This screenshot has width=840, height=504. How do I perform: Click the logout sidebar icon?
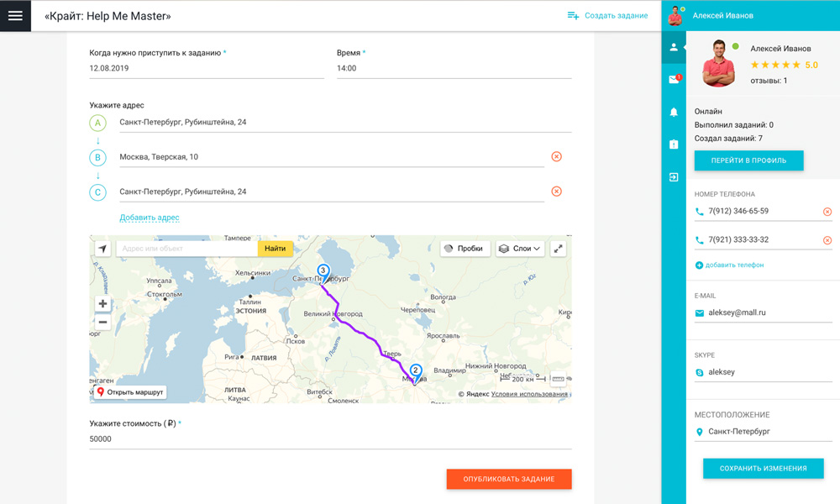point(674,177)
